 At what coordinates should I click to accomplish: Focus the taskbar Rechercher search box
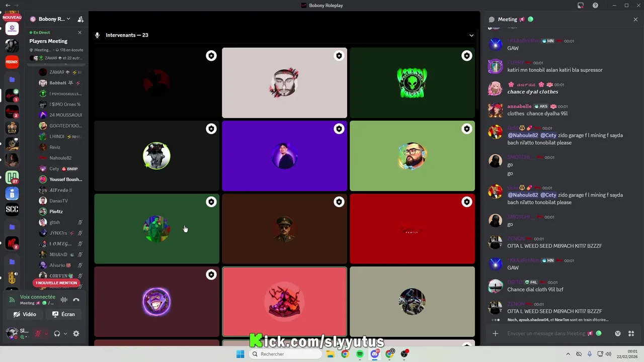click(286, 354)
